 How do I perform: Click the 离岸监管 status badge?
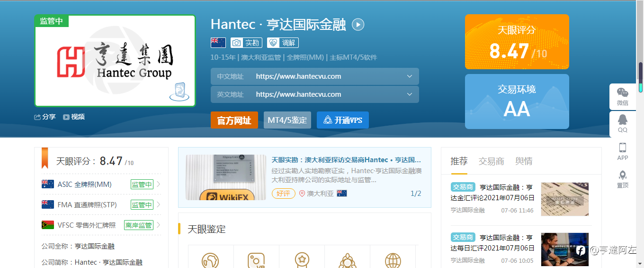coord(138,225)
